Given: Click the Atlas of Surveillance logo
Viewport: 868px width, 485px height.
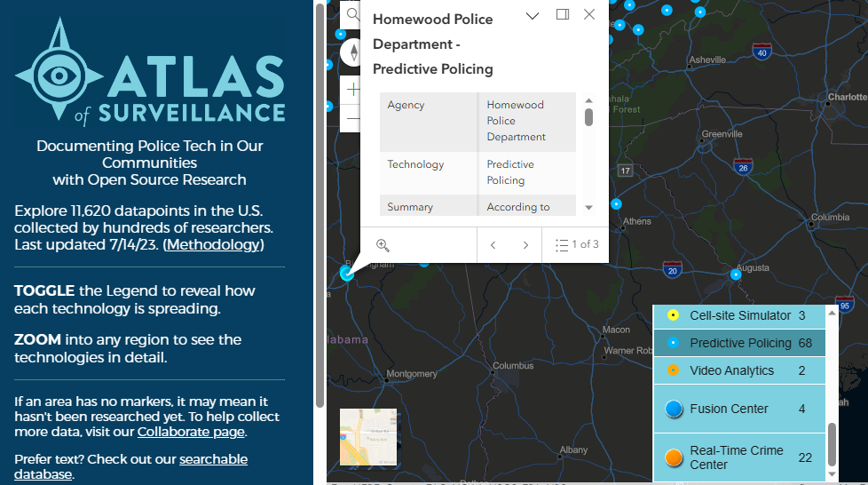Looking at the screenshot, I should 149,70.
